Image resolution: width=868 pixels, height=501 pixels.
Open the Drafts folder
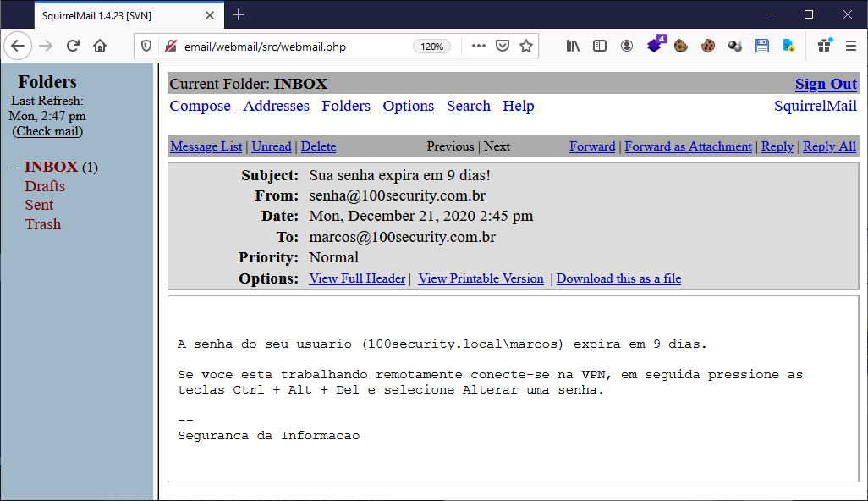(45, 186)
